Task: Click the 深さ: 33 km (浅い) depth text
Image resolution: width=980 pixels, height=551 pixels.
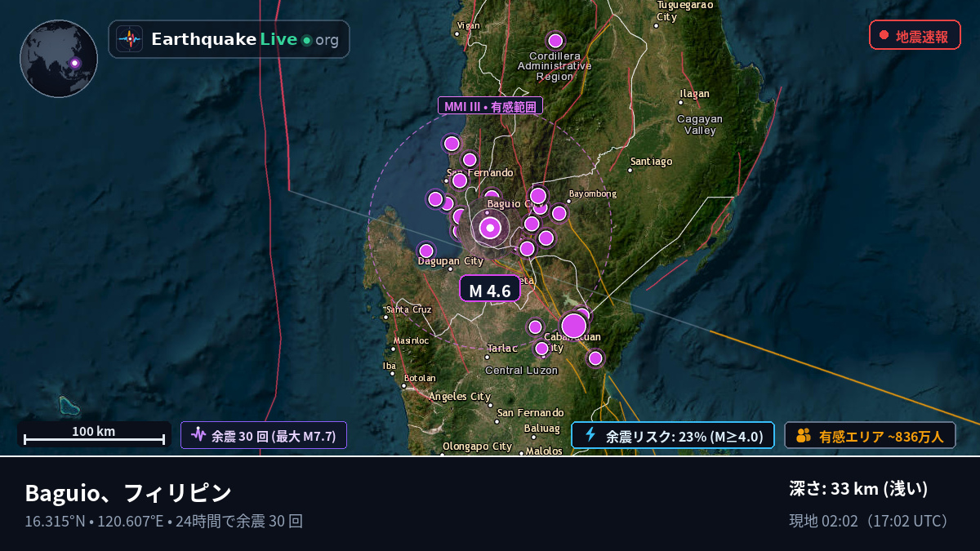Action: [x=858, y=489]
